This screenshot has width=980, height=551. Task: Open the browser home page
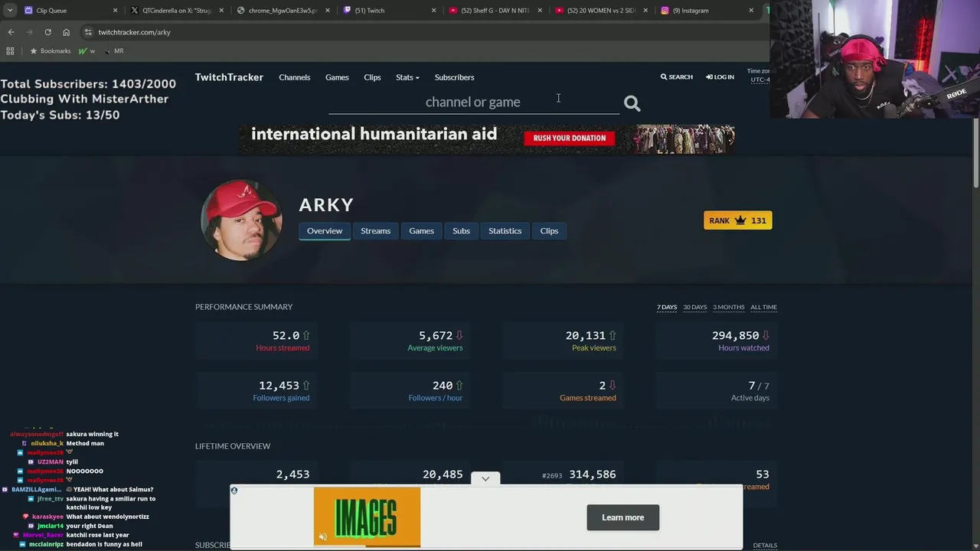[66, 32]
